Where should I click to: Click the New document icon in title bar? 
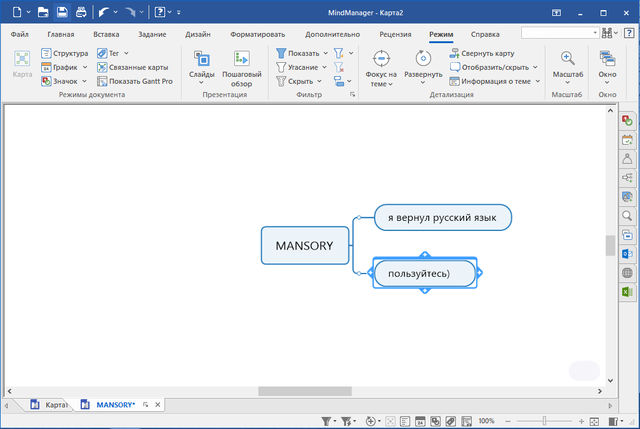pyautogui.click(x=17, y=12)
